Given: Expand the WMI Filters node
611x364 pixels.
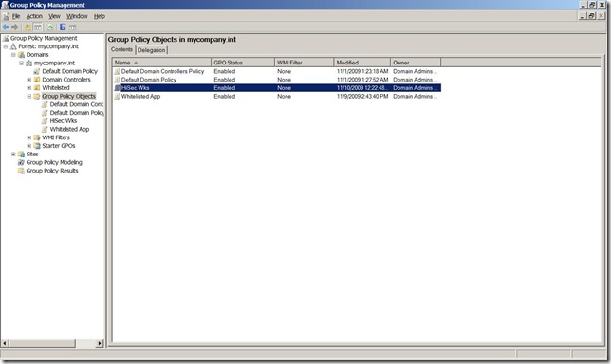Looking at the screenshot, I should click(29, 137).
